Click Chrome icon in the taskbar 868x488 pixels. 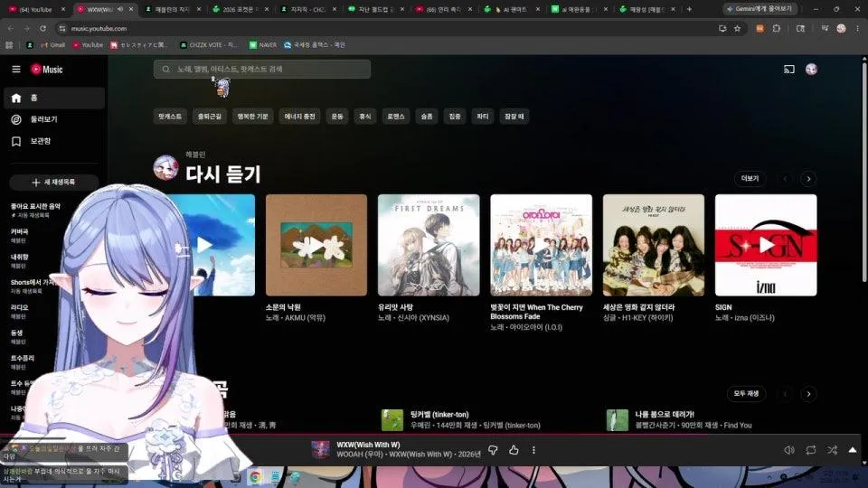(x=255, y=477)
